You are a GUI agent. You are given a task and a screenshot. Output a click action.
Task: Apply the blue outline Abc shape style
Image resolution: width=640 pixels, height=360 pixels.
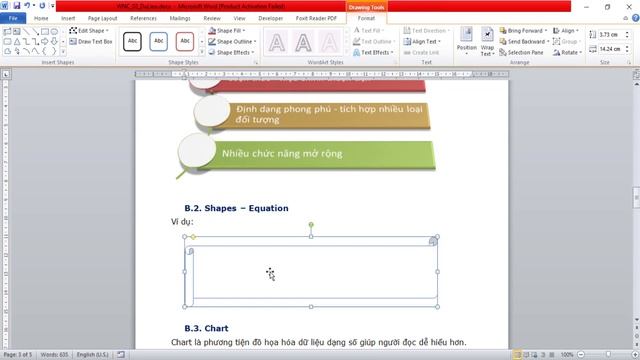point(158,42)
